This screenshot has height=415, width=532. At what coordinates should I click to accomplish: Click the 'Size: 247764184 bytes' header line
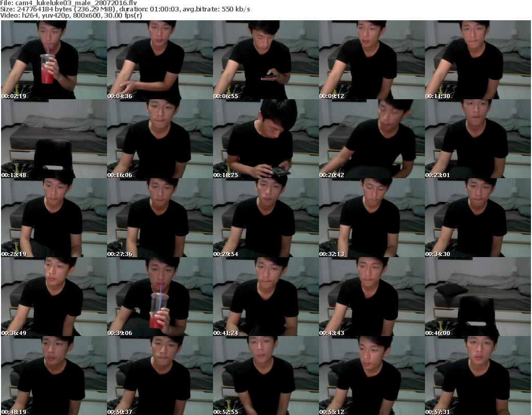coord(125,9)
